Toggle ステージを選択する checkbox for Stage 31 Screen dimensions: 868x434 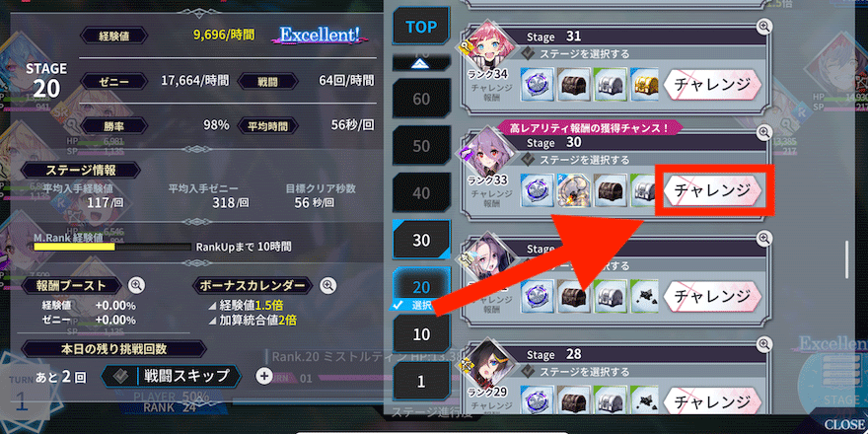point(528,53)
